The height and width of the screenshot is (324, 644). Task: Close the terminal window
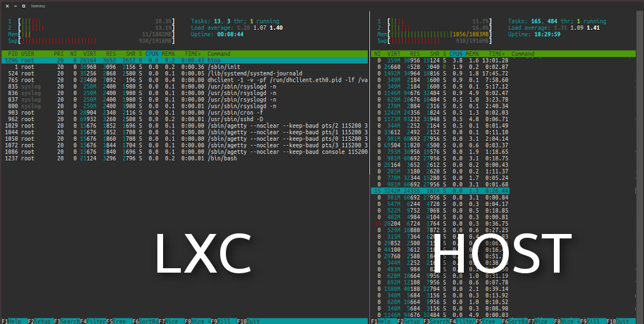[7, 6]
